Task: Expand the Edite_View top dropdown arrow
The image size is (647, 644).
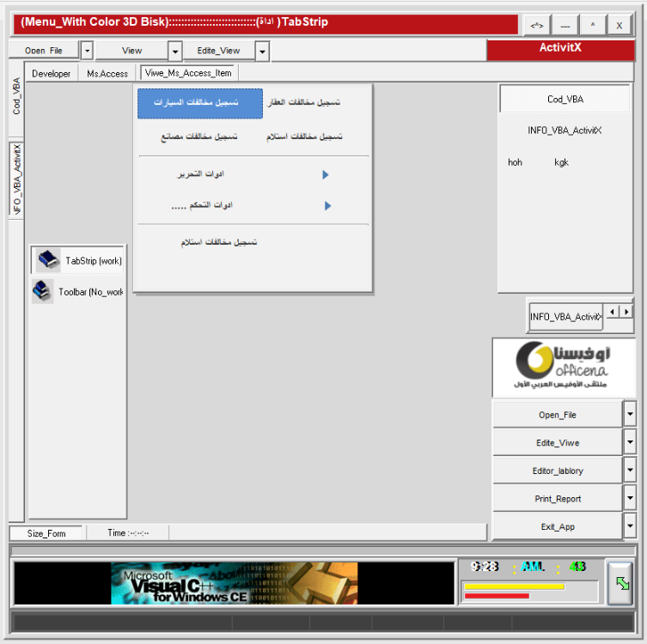Action: point(262,52)
